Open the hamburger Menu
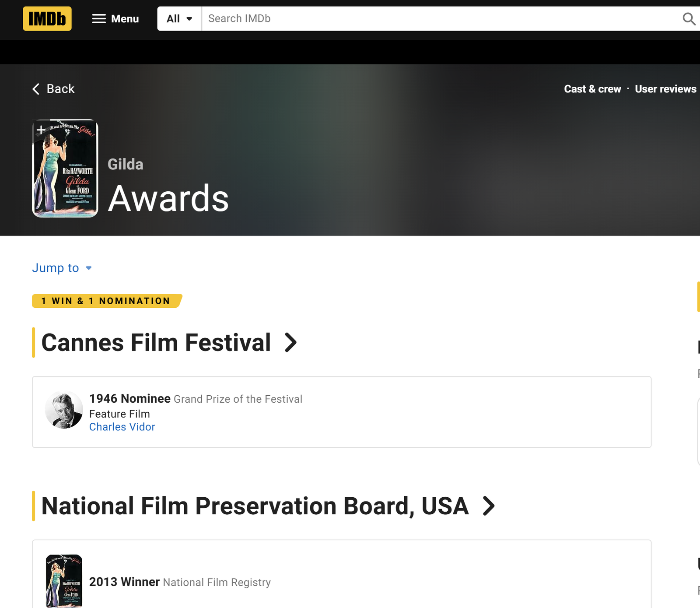 pos(115,19)
